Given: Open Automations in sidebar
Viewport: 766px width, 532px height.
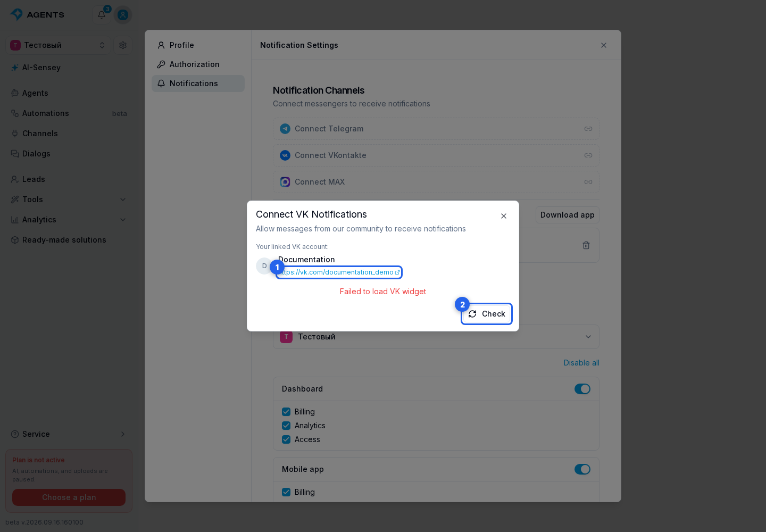Looking at the screenshot, I should click(x=69, y=113).
